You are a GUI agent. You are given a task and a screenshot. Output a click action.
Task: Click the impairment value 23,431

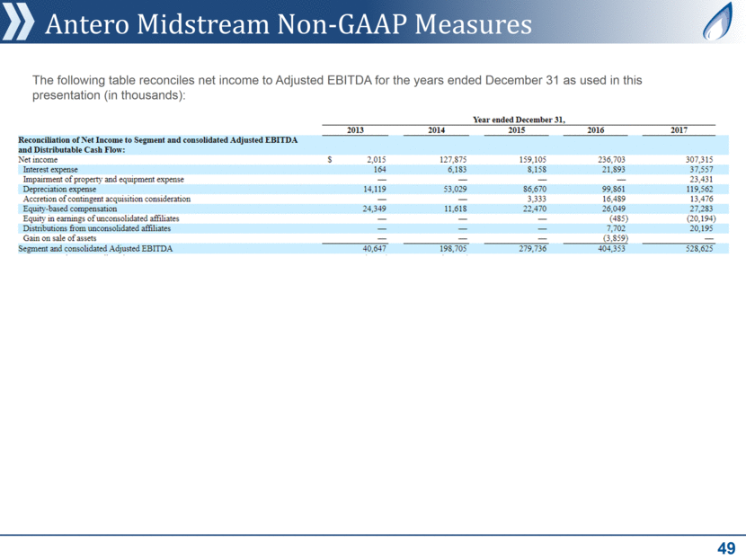pyautogui.click(x=702, y=180)
